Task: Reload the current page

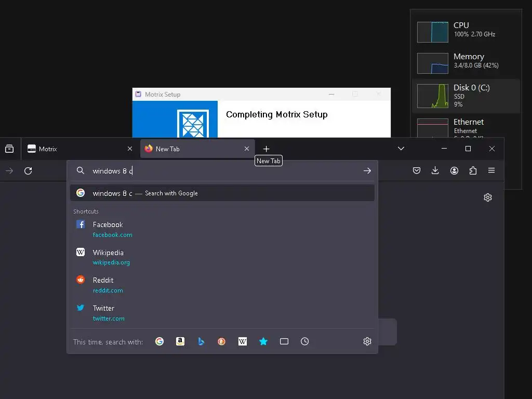Action: (28, 170)
